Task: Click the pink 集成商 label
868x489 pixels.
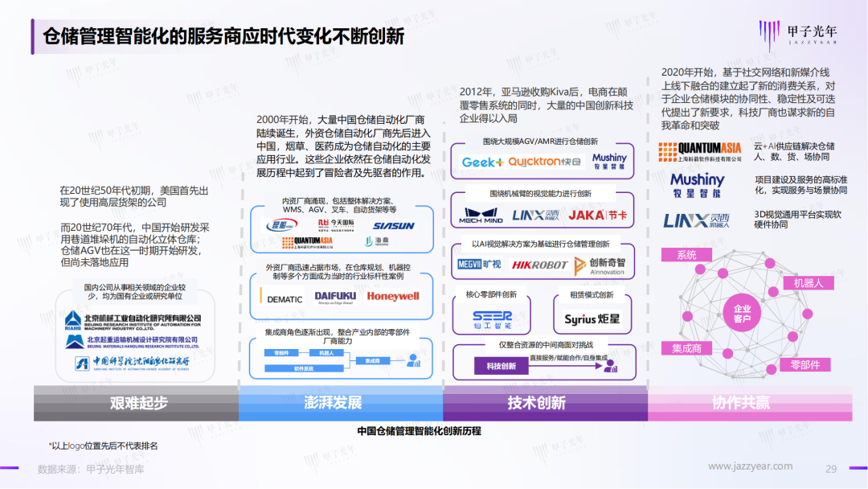Action: point(686,348)
